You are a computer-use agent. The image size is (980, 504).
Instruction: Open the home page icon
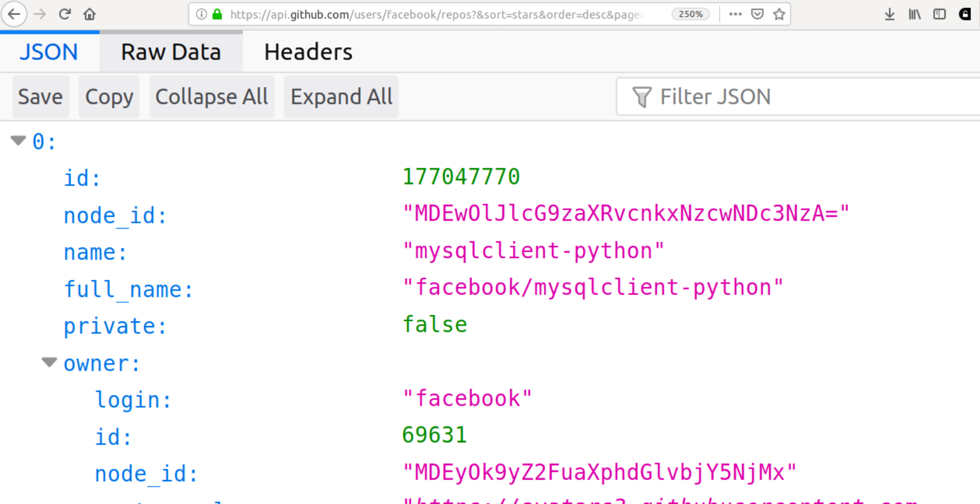tap(89, 14)
